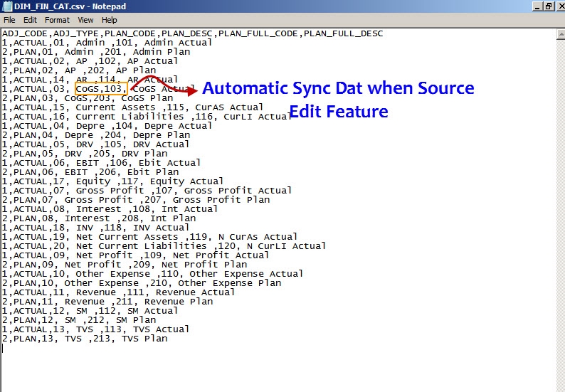Click the line ending ',211, Revenue Plan'
The width and height of the screenshot is (565, 392).
tap(107, 302)
